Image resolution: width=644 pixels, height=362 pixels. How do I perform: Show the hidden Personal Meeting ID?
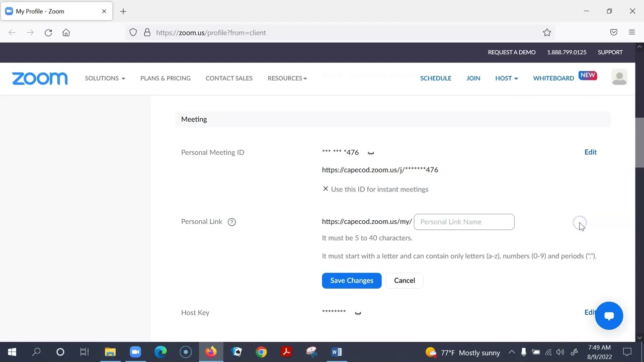point(371,153)
